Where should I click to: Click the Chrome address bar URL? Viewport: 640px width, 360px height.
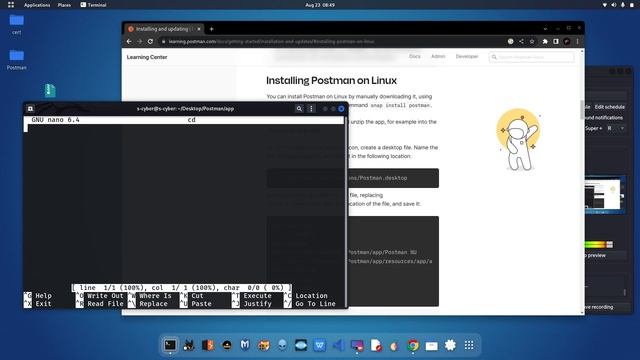coord(271,41)
